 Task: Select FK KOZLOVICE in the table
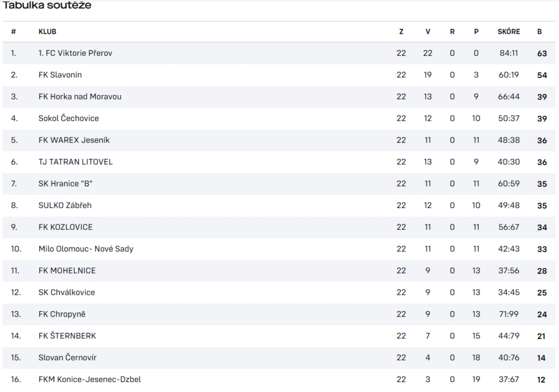[66, 227]
